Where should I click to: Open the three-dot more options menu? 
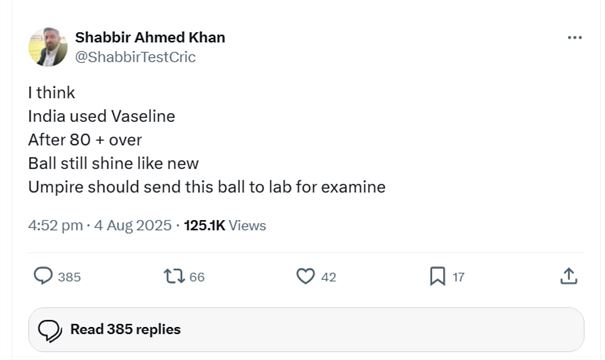575,38
